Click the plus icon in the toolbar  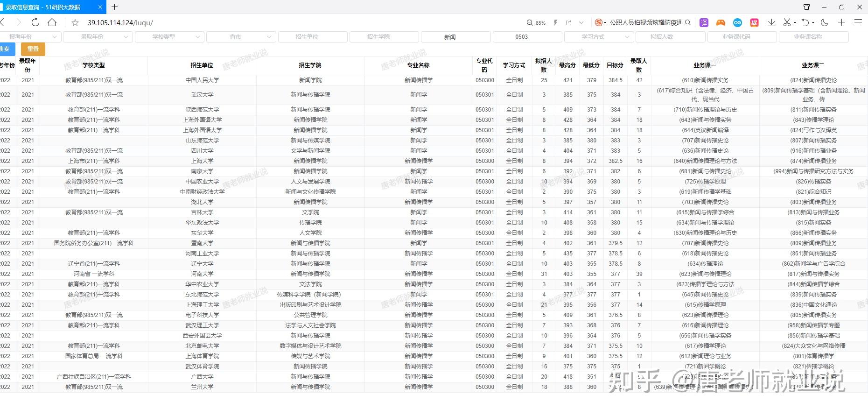click(841, 22)
